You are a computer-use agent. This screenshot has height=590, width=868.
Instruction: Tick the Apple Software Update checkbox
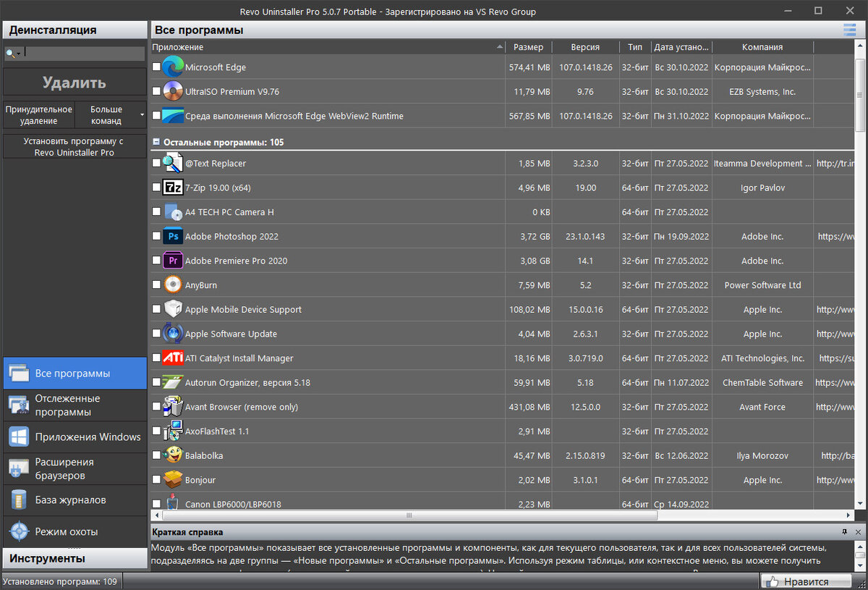pyautogui.click(x=156, y=334)
